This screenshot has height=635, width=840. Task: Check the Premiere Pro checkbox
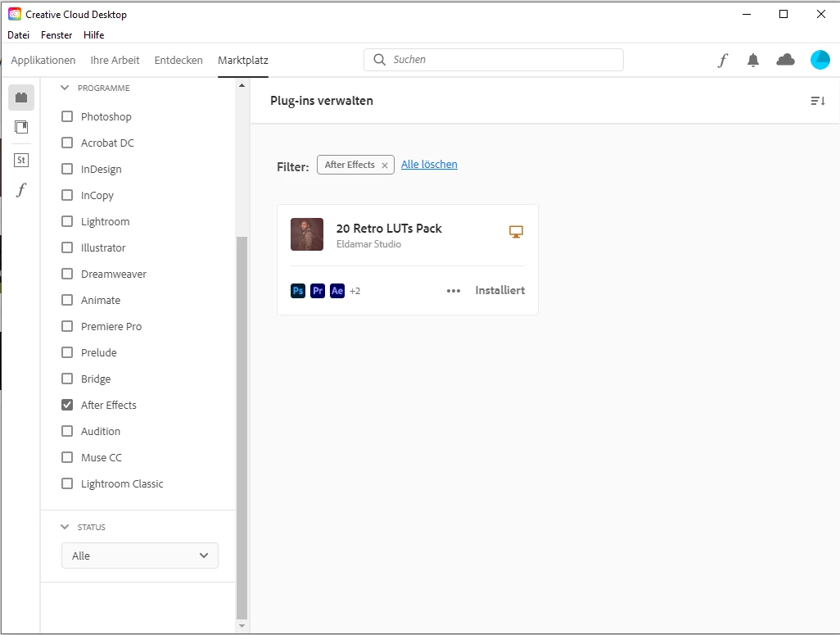click(67, 327)
